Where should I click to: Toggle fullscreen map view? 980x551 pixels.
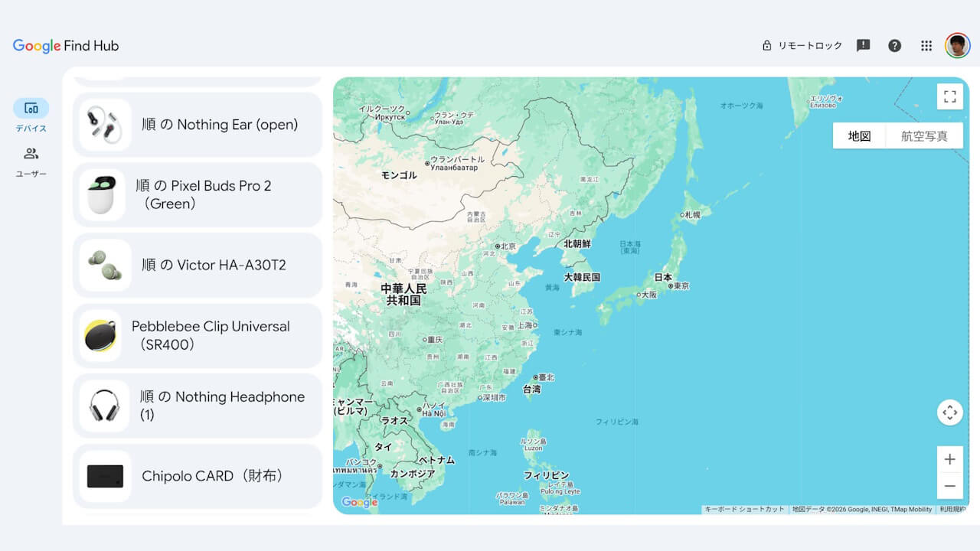949,96
